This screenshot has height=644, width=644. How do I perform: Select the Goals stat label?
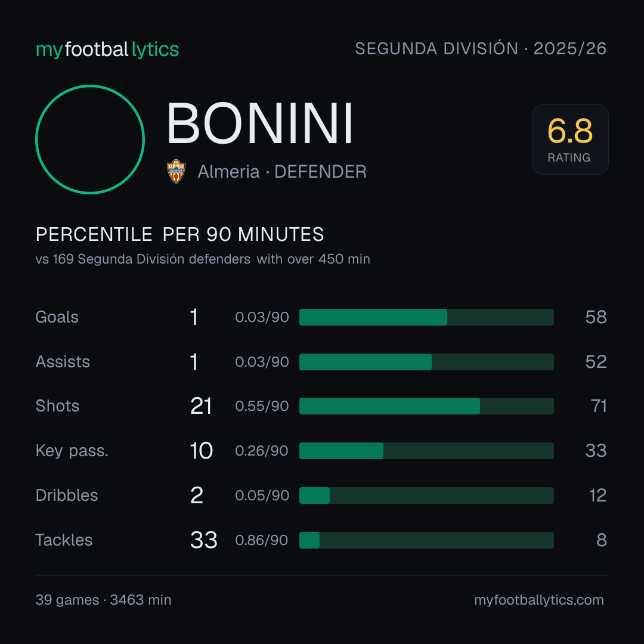(57, 317)
